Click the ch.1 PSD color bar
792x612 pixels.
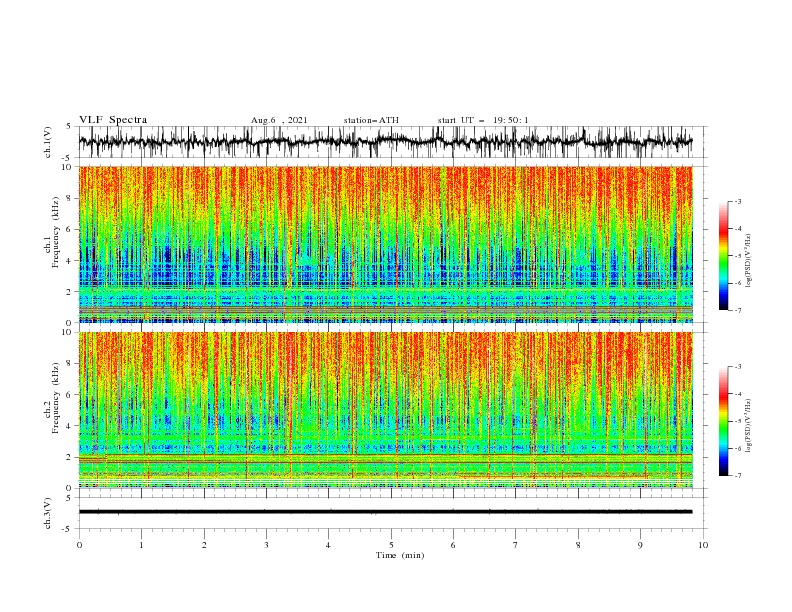[x=724, y=256]
